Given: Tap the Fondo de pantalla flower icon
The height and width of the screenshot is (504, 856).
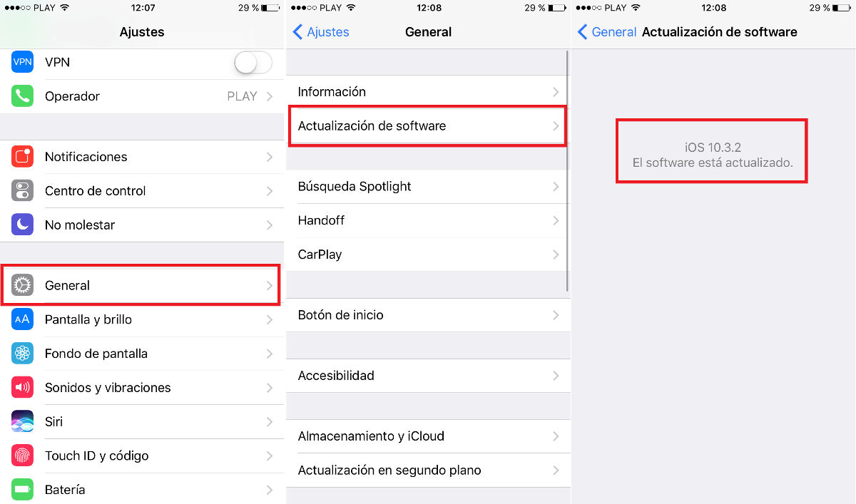Looking at the screenshot, I should [23, 354].
